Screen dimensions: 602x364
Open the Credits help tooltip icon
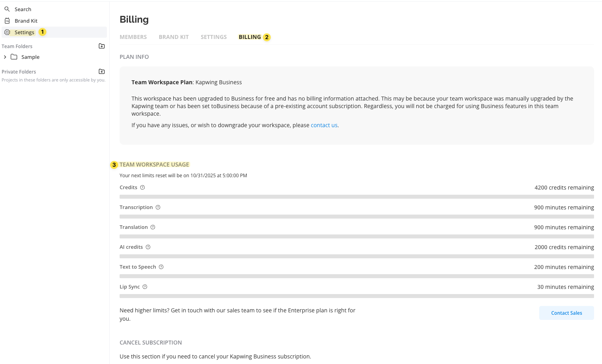(142, 187)
